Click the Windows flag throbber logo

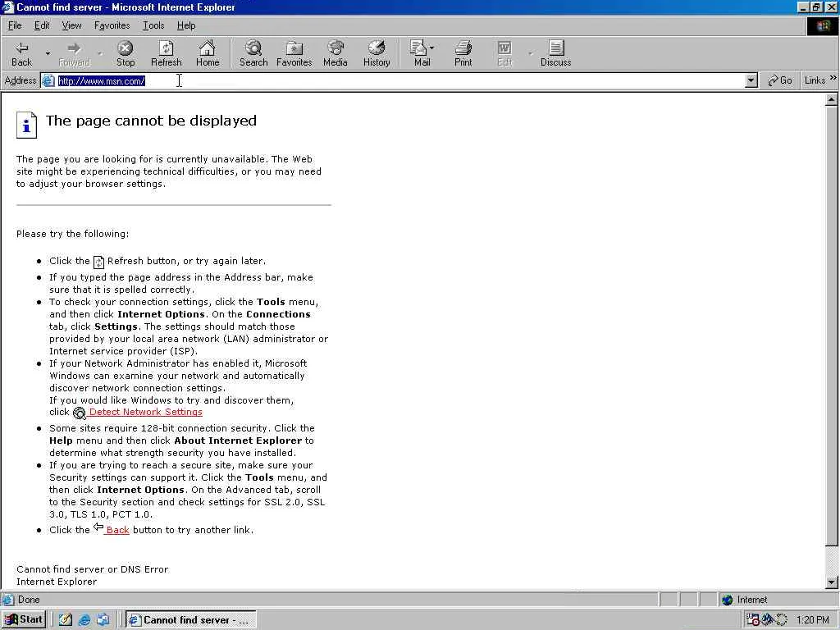[822, 25]
